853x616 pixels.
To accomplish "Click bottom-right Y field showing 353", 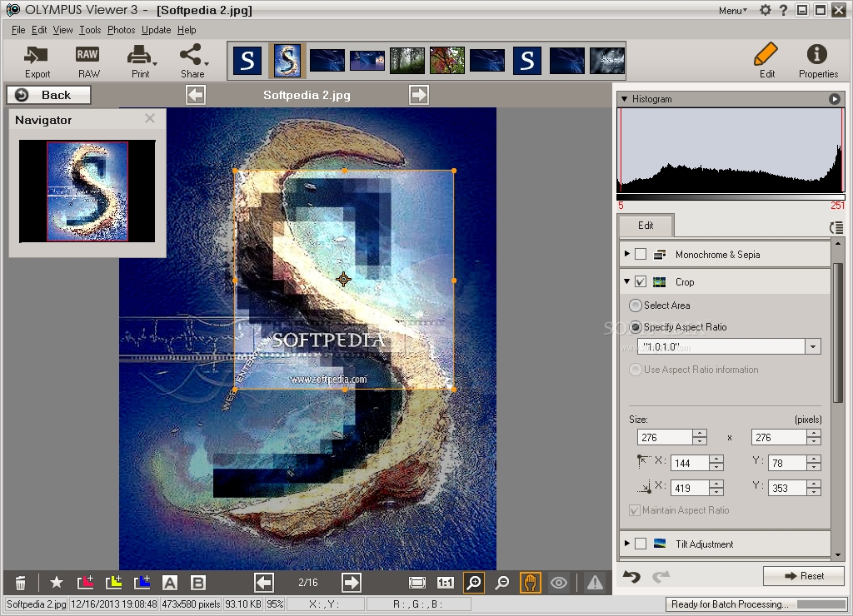I will tap(788, 488).
